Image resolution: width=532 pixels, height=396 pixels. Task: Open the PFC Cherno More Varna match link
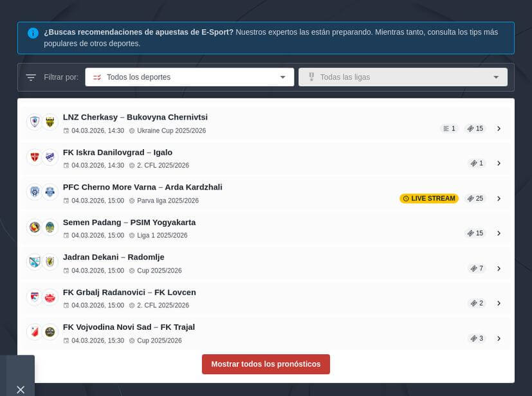click(142, 187)
